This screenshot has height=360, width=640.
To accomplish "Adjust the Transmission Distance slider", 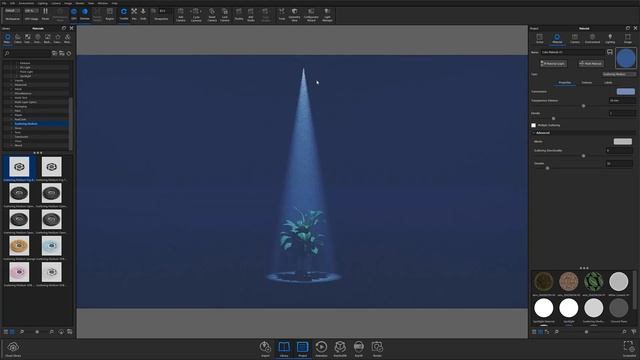I will tap(583, 106).
